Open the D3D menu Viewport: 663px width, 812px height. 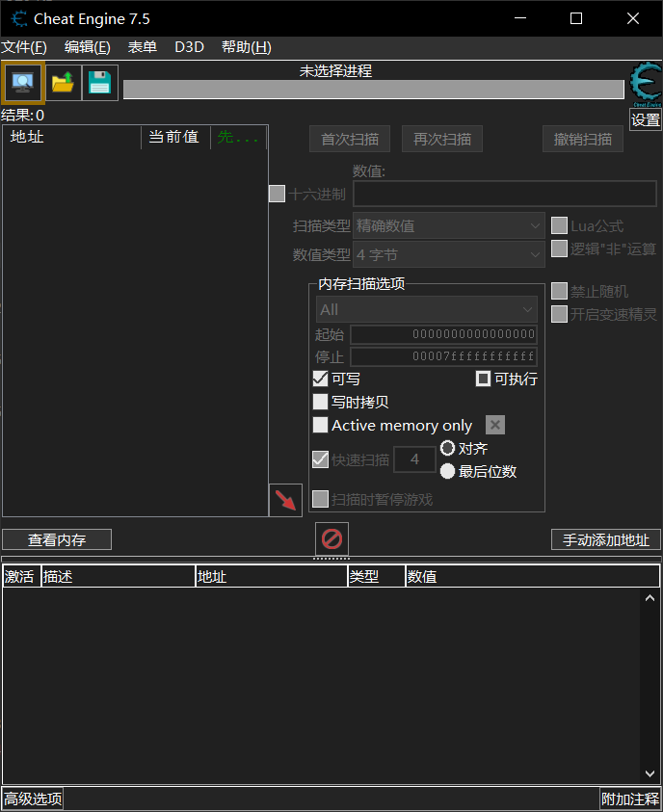tap(189, 47)
